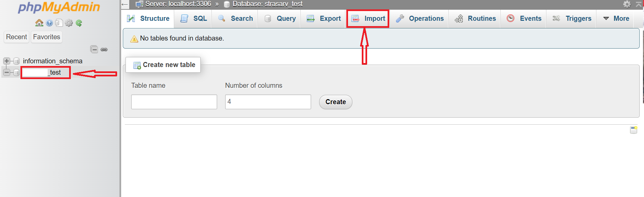Viewport: 644px width, 197px height.
Task: Open the Triggers tab
Action: coord(572,18)
